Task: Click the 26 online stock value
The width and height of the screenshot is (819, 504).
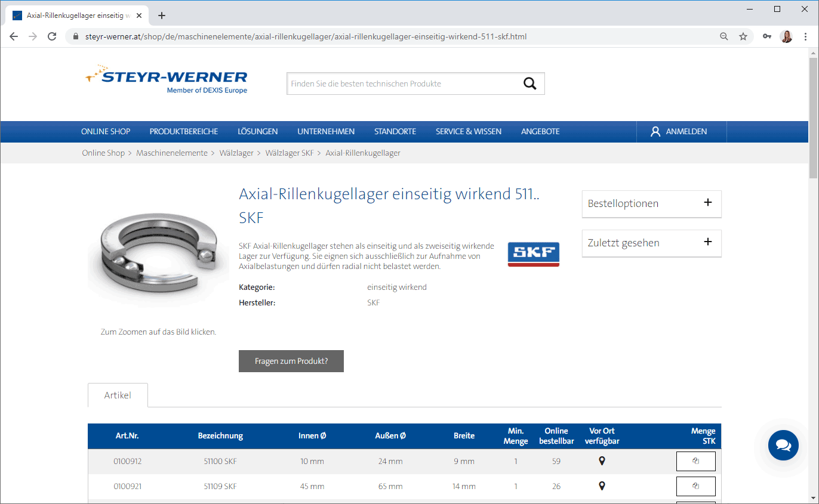Action: tap(556, 486)
